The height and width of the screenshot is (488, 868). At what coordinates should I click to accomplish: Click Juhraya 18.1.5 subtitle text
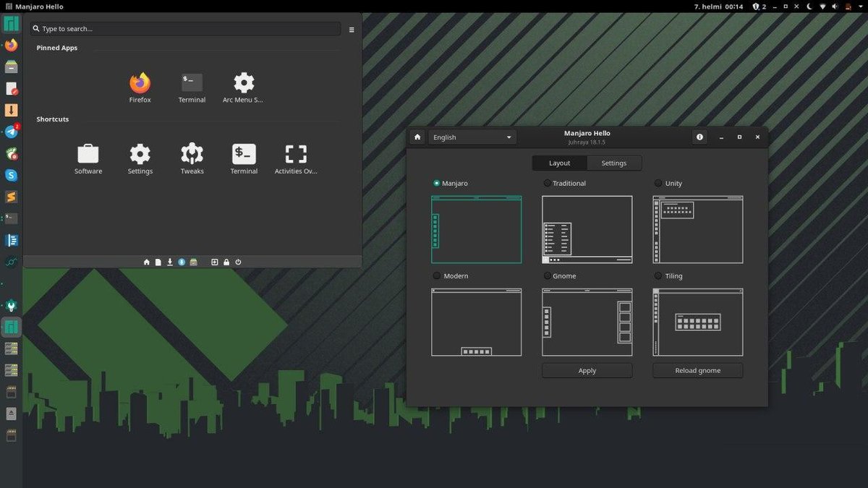587,142
